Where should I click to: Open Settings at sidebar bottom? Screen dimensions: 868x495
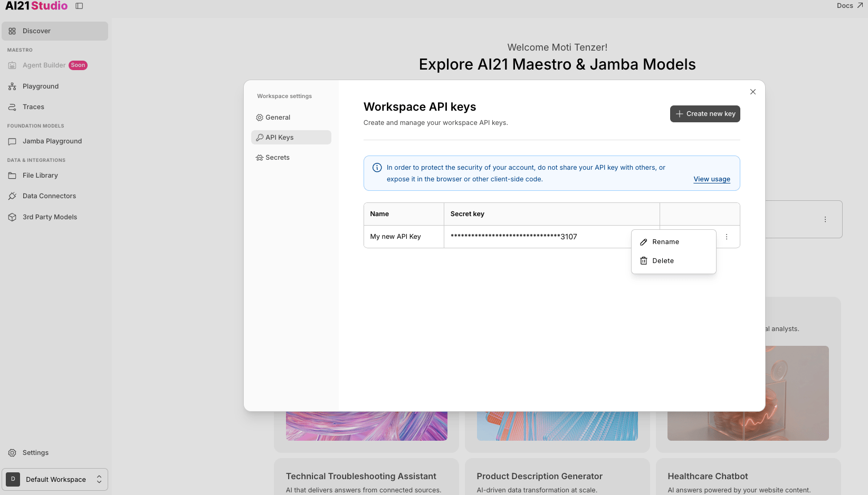tap(55, 453)
